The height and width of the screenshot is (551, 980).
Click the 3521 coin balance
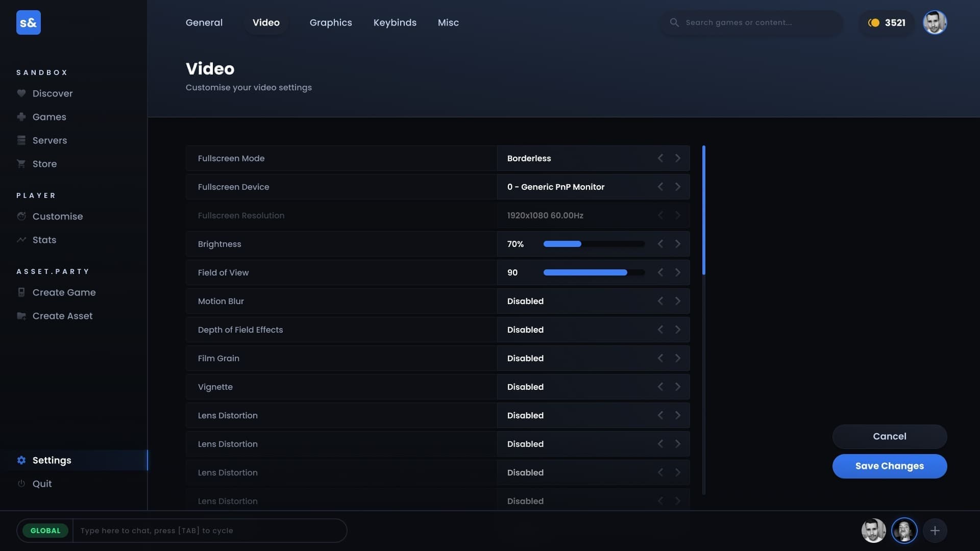[895, 22]
